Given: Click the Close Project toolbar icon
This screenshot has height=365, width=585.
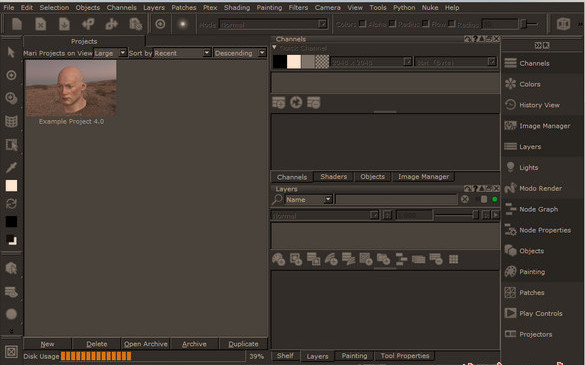Looking at the screenshot, I should pos(41,24).
